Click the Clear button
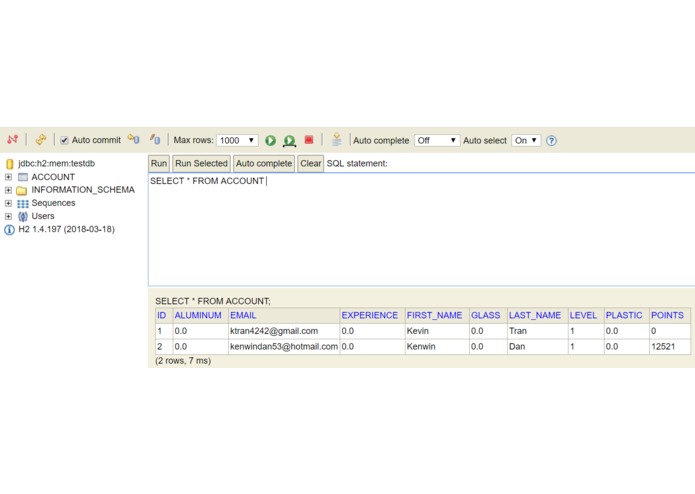Viewport: 695px width, 494px height. coord(310,163)
